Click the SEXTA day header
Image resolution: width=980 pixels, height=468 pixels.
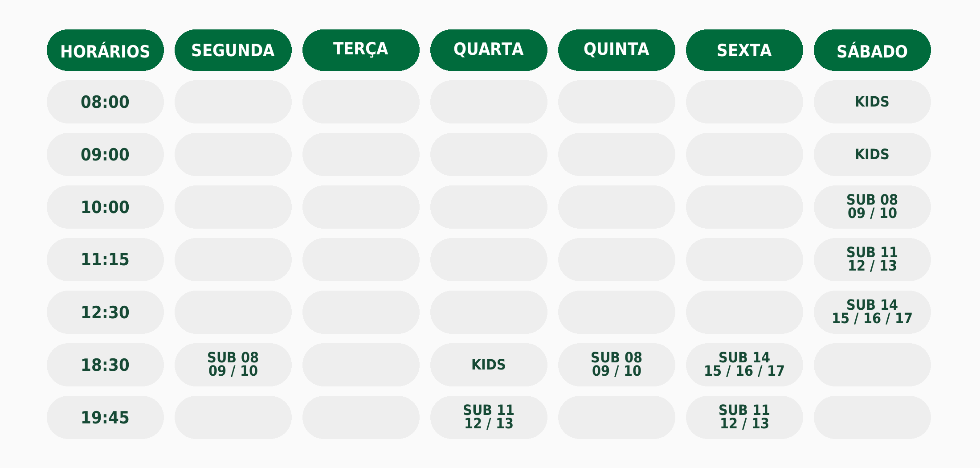[x=744, y=50]
